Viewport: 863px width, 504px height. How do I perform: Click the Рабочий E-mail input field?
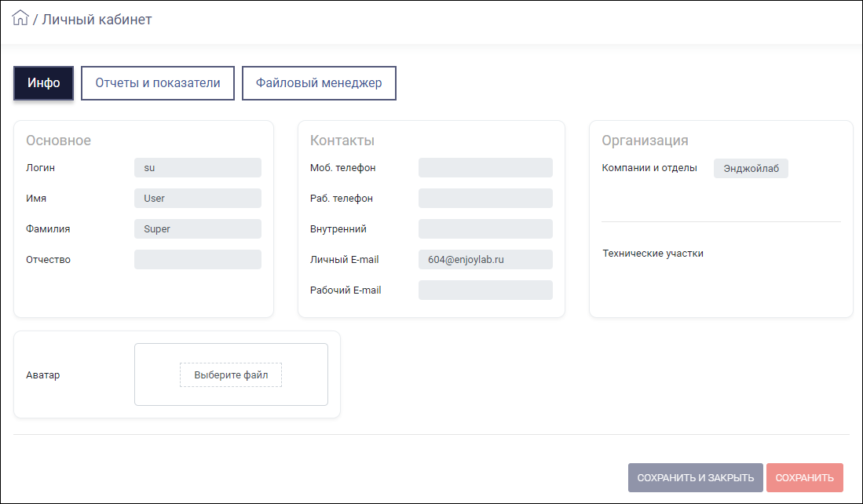coord(485,290)
